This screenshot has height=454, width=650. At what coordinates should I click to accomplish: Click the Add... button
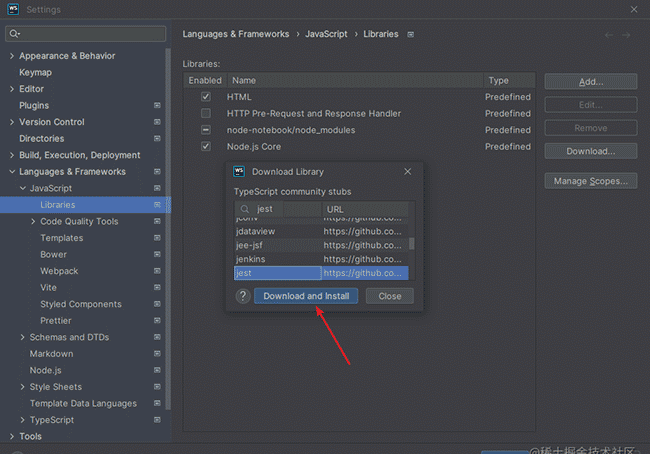[591, 82]
